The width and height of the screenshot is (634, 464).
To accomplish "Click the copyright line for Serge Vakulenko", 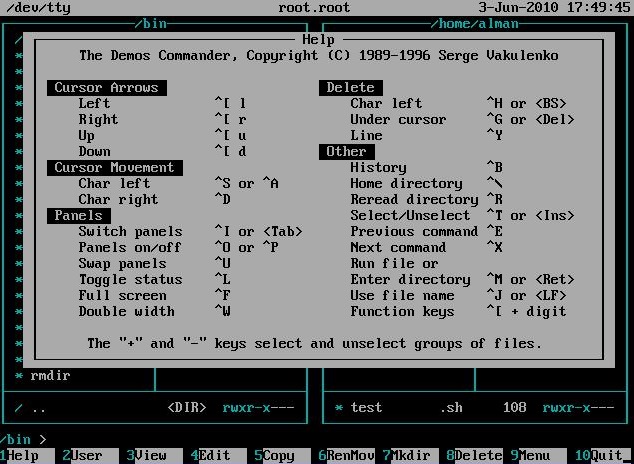I will point(319,55).
